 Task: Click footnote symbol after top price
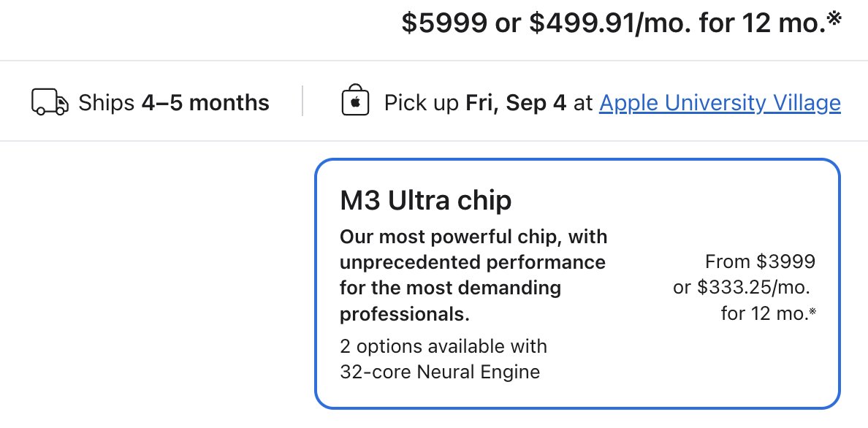pos(834,19)
